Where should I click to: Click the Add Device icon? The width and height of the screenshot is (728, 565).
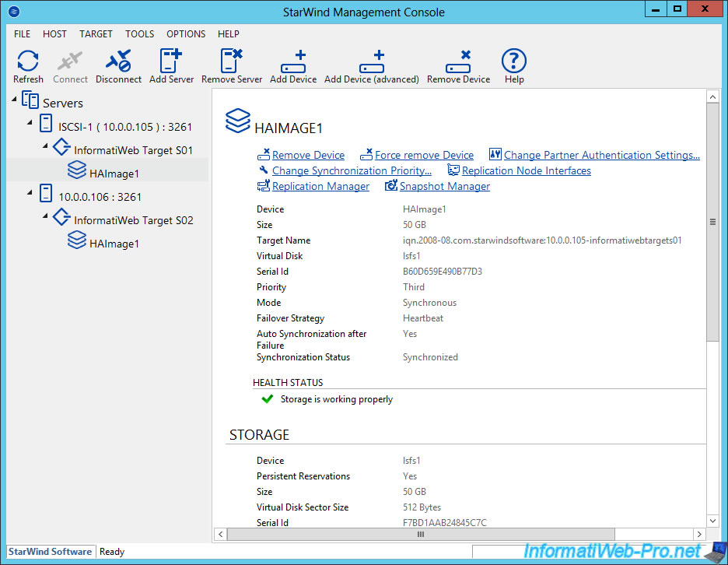click(x=293, y=62)
